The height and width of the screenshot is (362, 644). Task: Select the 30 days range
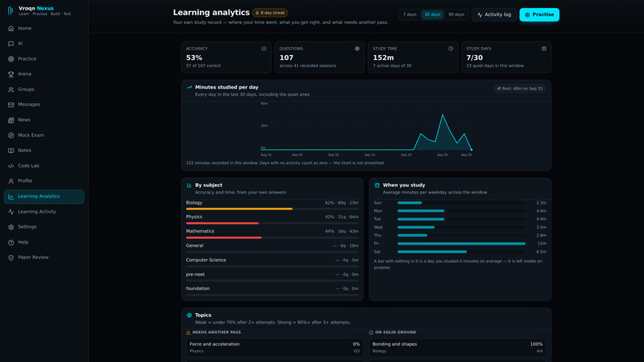click(432, 14)
